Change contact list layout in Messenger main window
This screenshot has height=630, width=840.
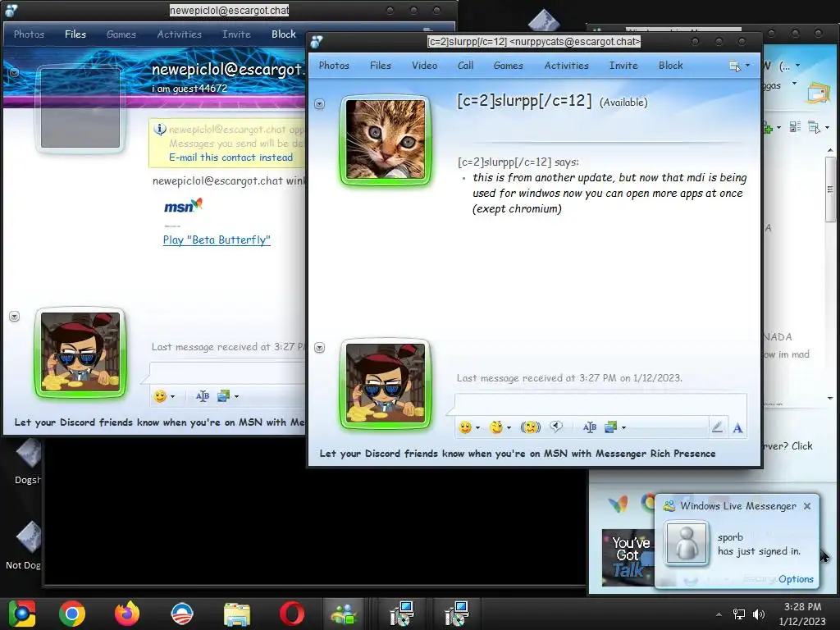click(x=795, y=127)
